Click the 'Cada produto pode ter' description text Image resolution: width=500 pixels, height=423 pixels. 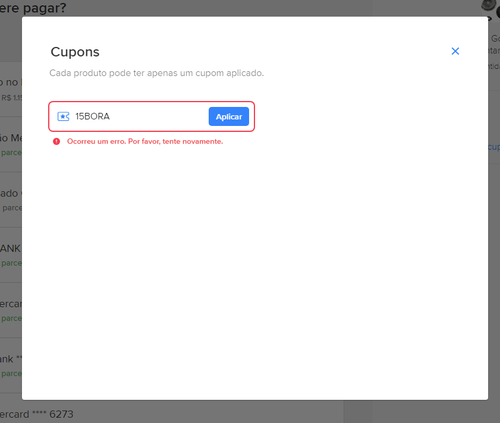(x=157, y=73)
